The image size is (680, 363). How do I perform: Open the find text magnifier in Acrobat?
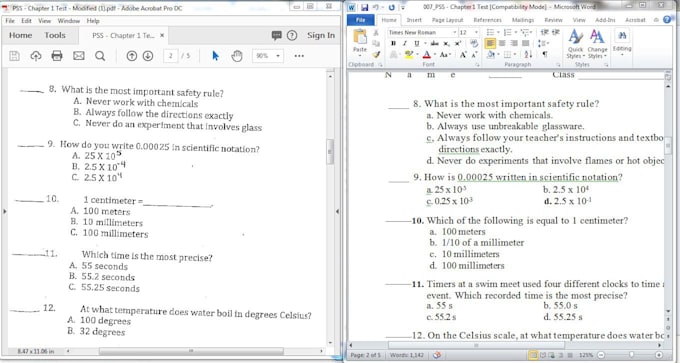click(100, 56)
